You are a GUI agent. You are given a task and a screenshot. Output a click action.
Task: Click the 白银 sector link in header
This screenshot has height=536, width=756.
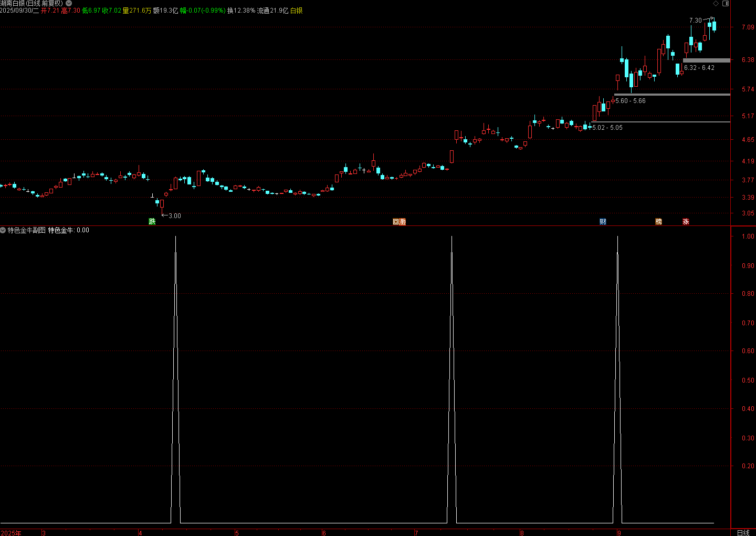(297, 11)
